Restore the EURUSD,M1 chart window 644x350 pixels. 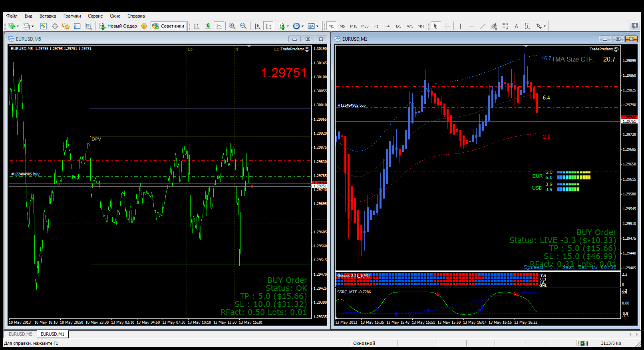pyautogui.click(x=618, y=39)
